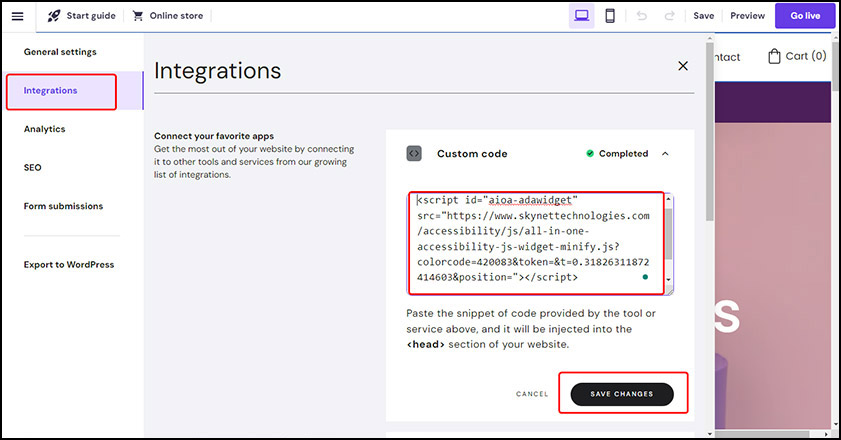Click the redo arrow
This screenshot has height=440, width=841.
coord(669,16)
